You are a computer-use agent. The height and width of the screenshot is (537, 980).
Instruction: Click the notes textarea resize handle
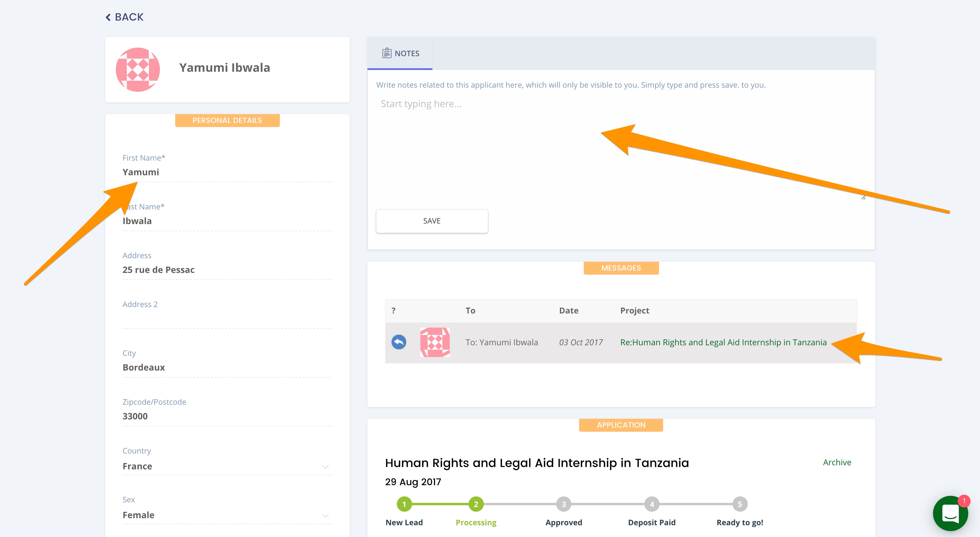(x=863, y=197)
